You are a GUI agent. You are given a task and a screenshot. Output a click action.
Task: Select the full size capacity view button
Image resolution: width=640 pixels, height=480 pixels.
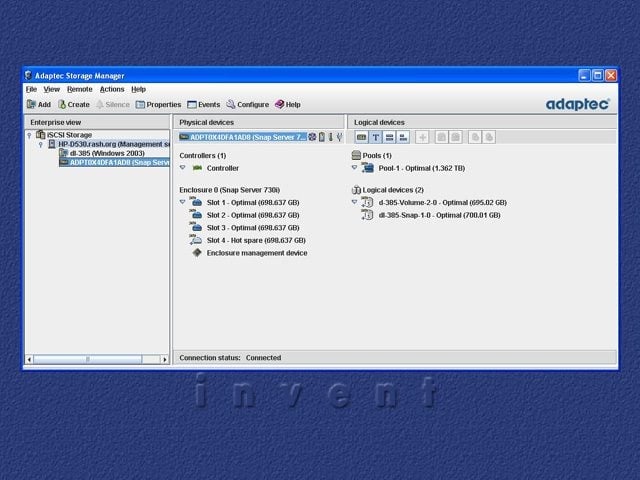[x=389, y=137]
